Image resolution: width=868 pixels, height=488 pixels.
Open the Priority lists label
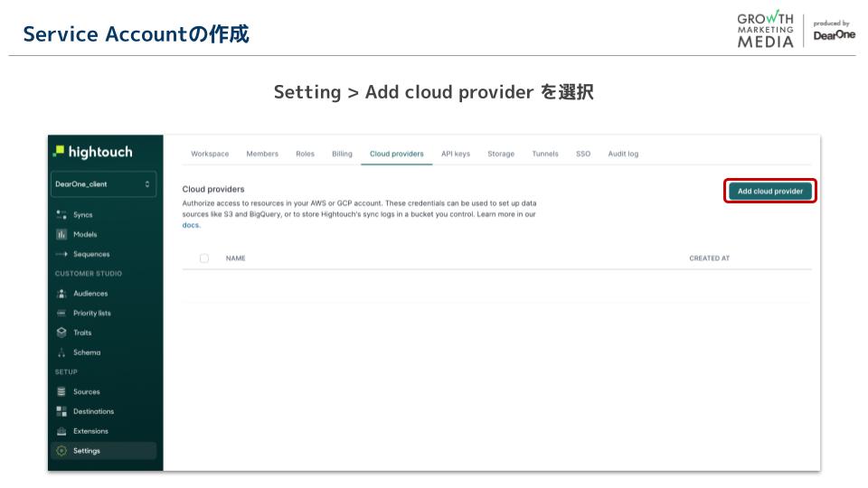(x=92, y=314)
